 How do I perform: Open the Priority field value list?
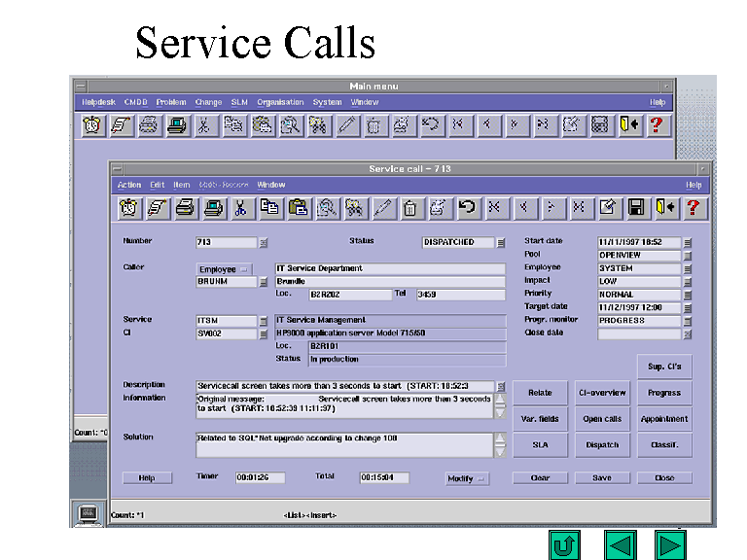(x=688, y=295)
